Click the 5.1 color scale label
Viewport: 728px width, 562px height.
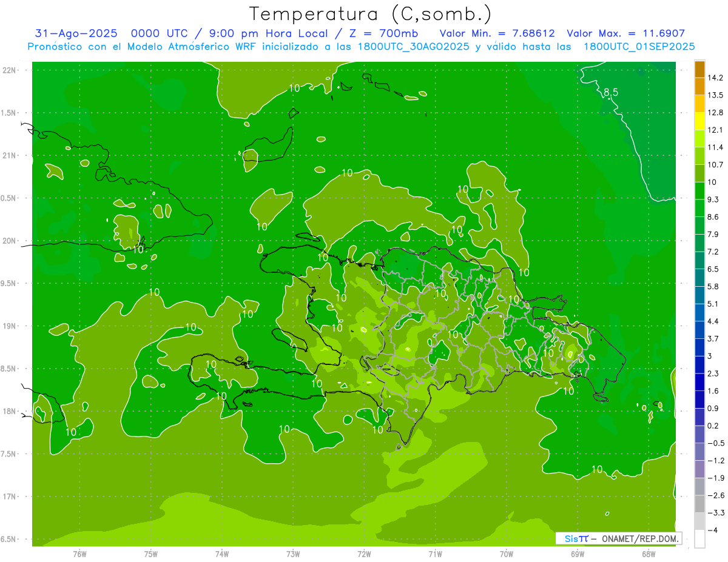click(x=713, y=304)
